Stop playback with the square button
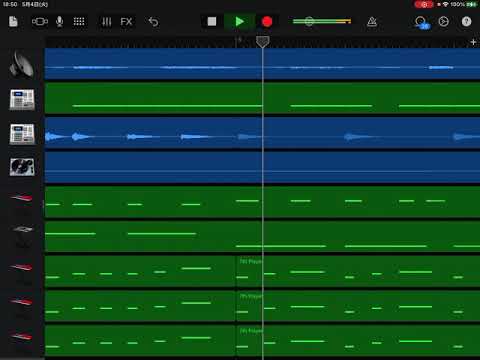The width and height of the screenshot is (480, 360). click(x=212, y=22)
